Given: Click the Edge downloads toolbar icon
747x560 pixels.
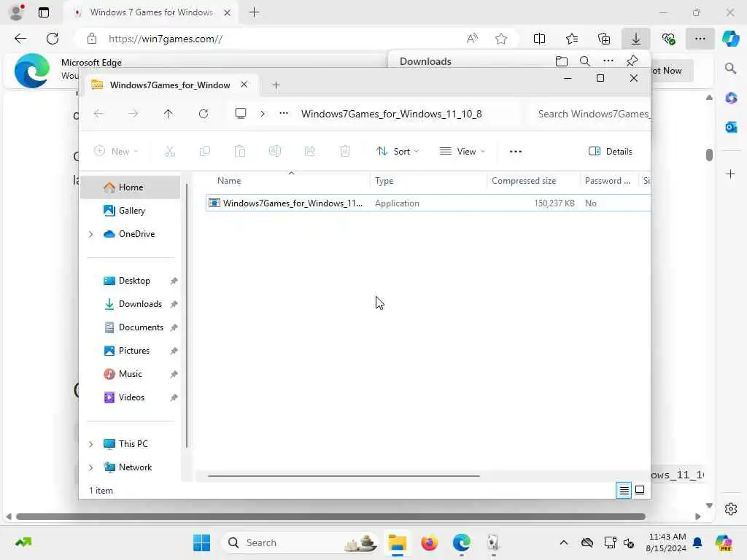Looking at the screenshot, I should 636,39.
